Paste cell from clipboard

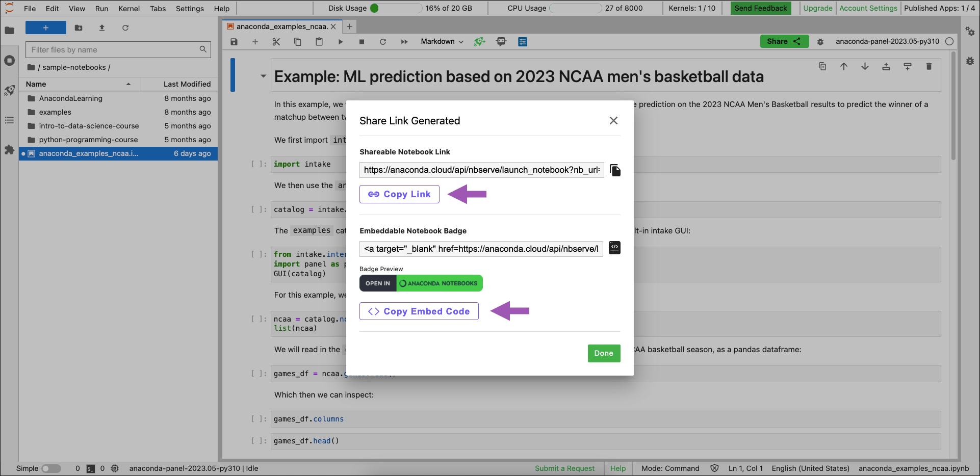(x=319, y=42)
